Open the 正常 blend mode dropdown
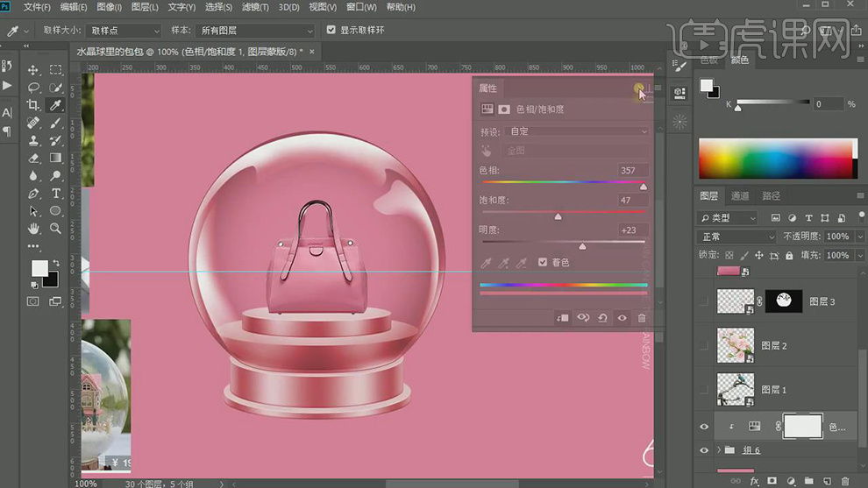This screenshot has height=488, width=868. pyautogui.click(x=737, y=237)
